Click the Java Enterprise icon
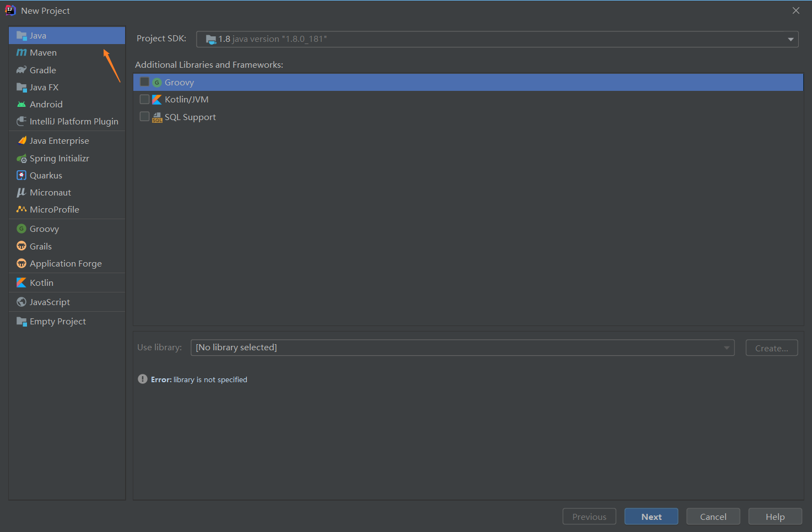Viewport: 812px width, 532px height. [x=21, y=140]
